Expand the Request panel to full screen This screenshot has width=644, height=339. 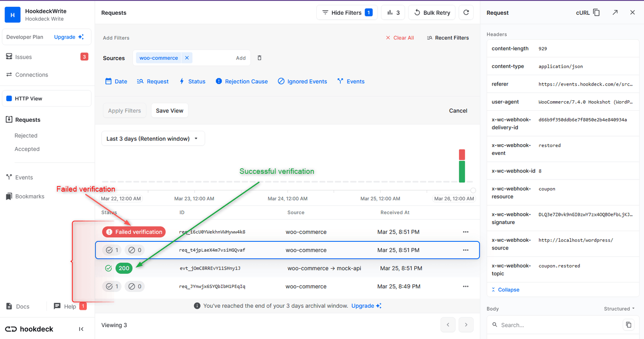tap(615, 12)
